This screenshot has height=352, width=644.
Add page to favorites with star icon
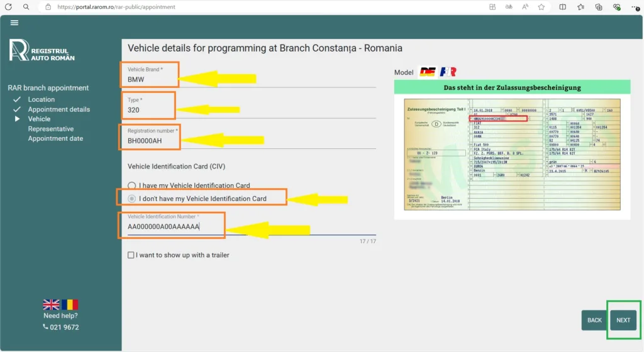point(541,7)
